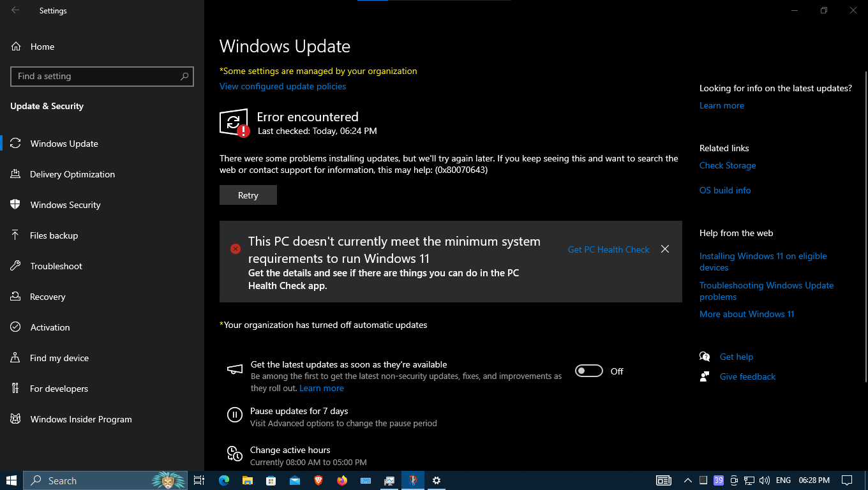Image resolution: width=868 pixels, height=490 pixels.
Task: Open the Troubleshoot settings
Action: [57, 265]
